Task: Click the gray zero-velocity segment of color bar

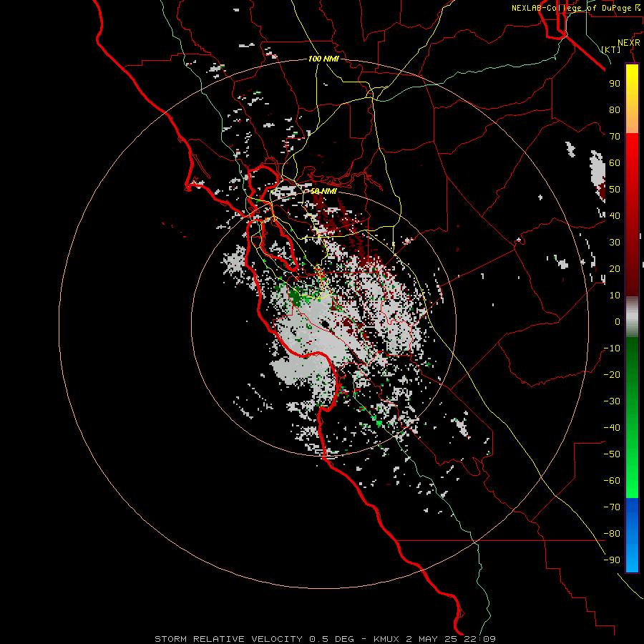Action: tap(632, 317)
